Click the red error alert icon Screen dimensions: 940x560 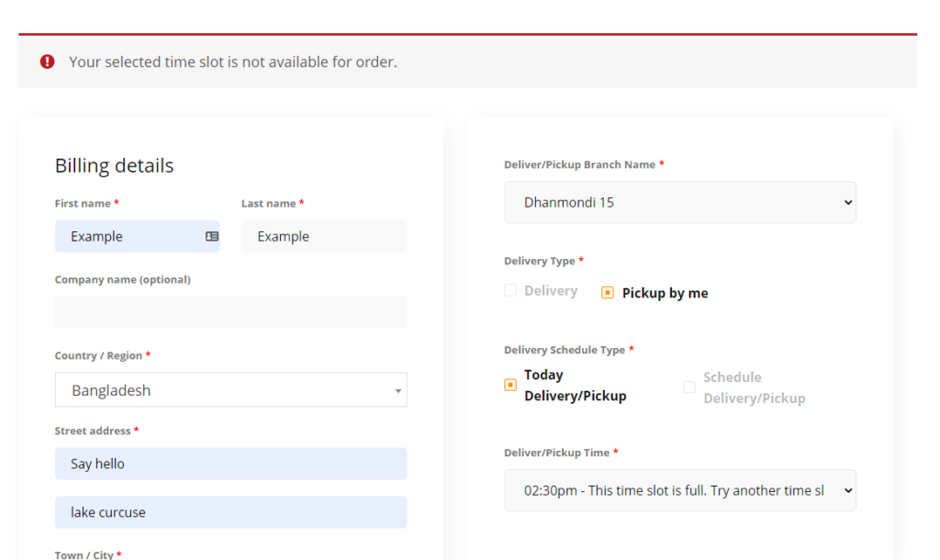click(47, 62)
